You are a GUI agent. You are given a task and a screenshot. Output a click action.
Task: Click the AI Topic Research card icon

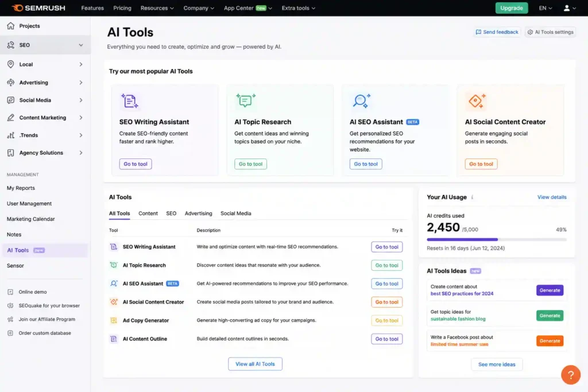click(x=246, y=100)
